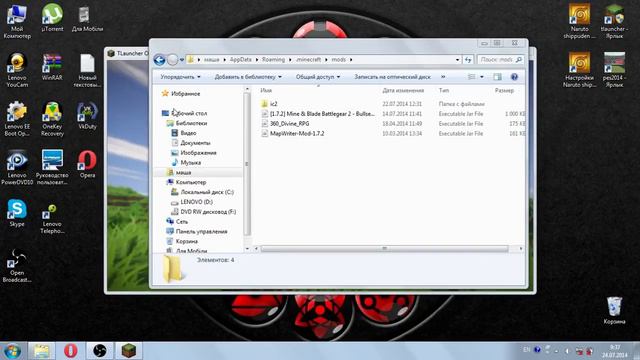Select the VkDuty desktop icon
640x360 pixels.
(x=87, y=116)
